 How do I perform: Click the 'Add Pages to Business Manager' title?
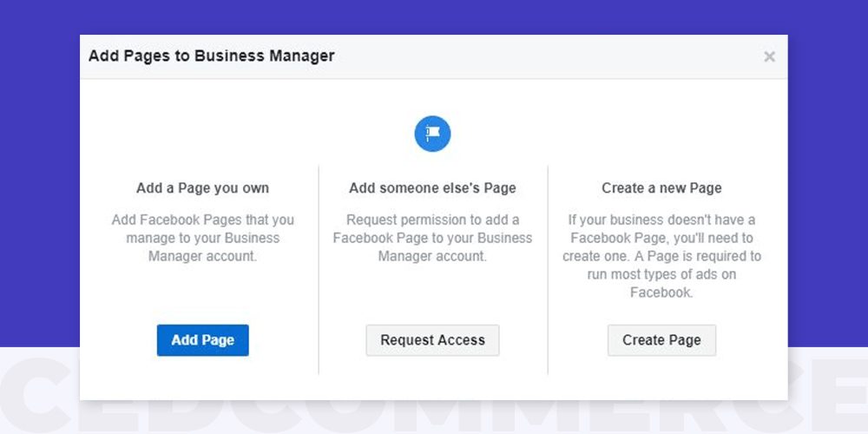tap(212, 56)
